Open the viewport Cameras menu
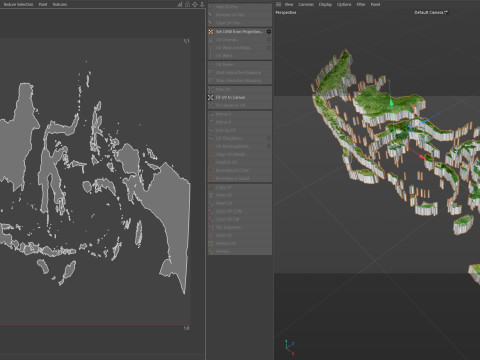The width and height of the screenshot is (480, 360). pos(306,4)
